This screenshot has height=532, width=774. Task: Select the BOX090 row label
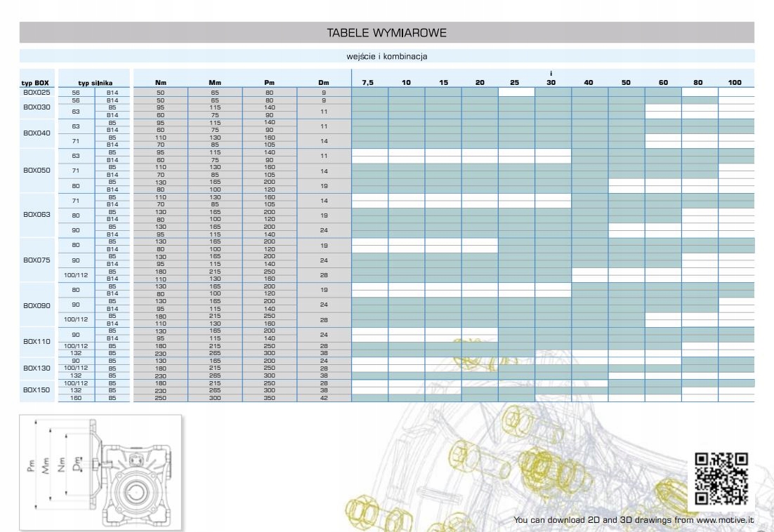[x=37, y=305]
